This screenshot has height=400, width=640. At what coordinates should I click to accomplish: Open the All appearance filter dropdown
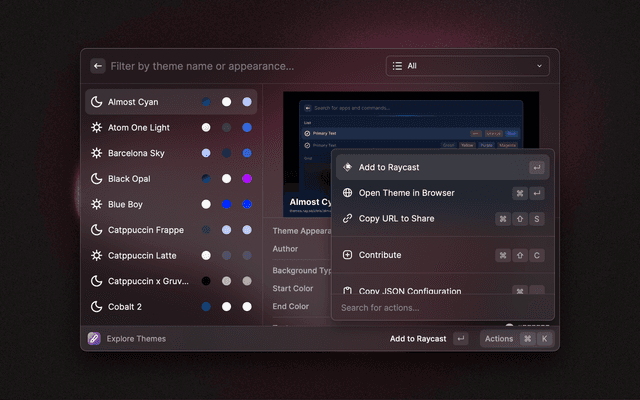pyautogui.click(x=467, y=66)
